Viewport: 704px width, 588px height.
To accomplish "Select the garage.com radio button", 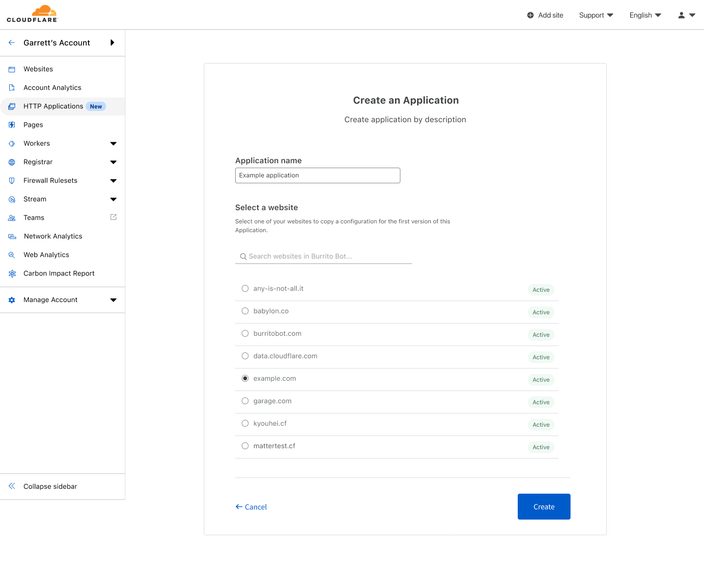I will 245,401.
